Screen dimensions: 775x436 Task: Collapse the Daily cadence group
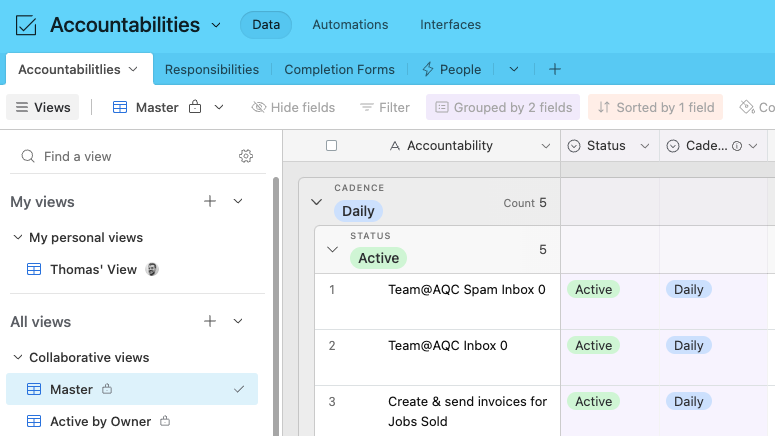pos(316,202)
